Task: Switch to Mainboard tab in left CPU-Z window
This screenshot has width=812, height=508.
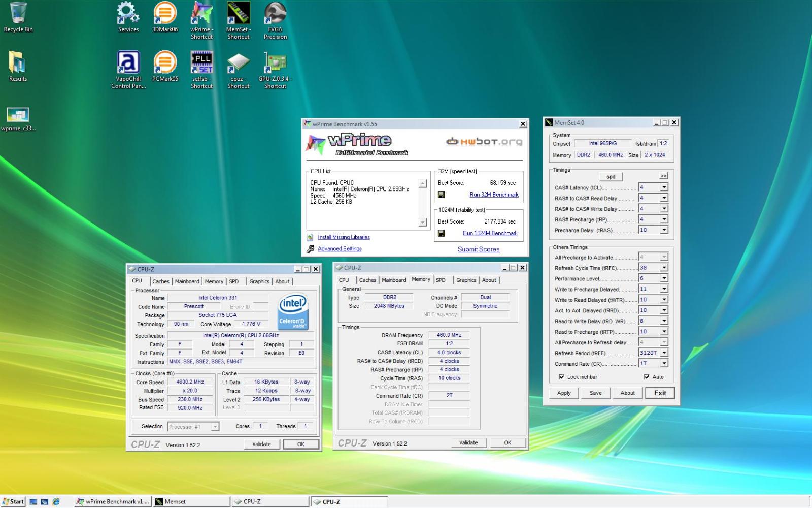Action: pyautogui.click(x=187, y=281)
